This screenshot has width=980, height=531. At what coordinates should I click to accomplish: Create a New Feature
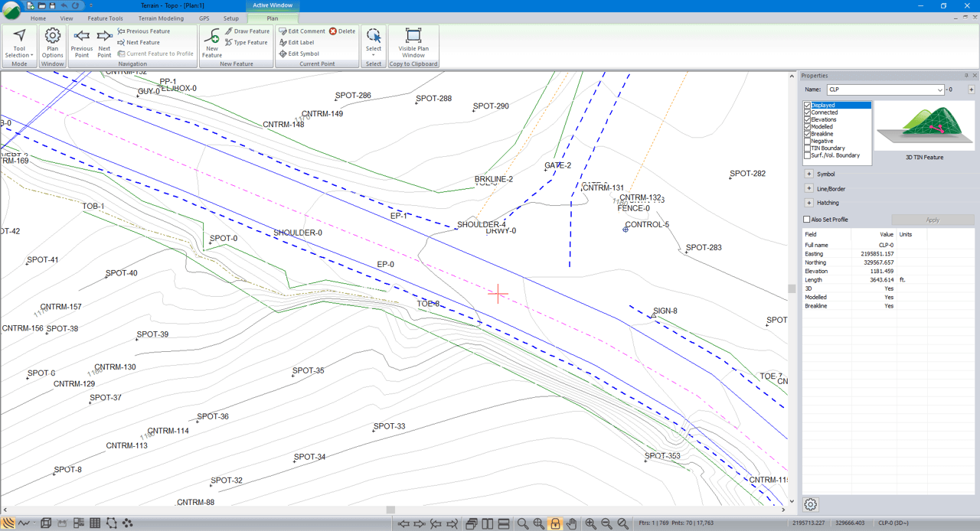(x=212, y=43)
